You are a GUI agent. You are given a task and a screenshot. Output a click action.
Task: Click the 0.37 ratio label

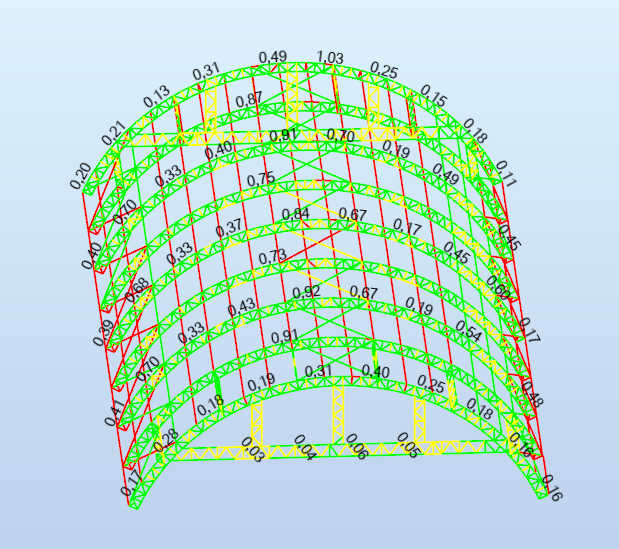point(228,228)
